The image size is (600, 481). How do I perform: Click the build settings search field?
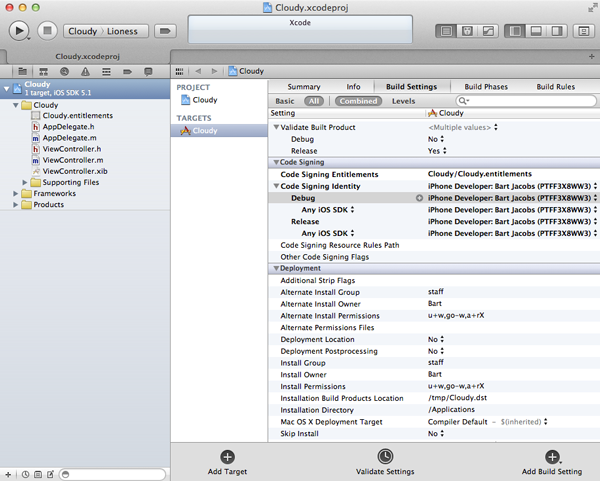coord(526,101)
